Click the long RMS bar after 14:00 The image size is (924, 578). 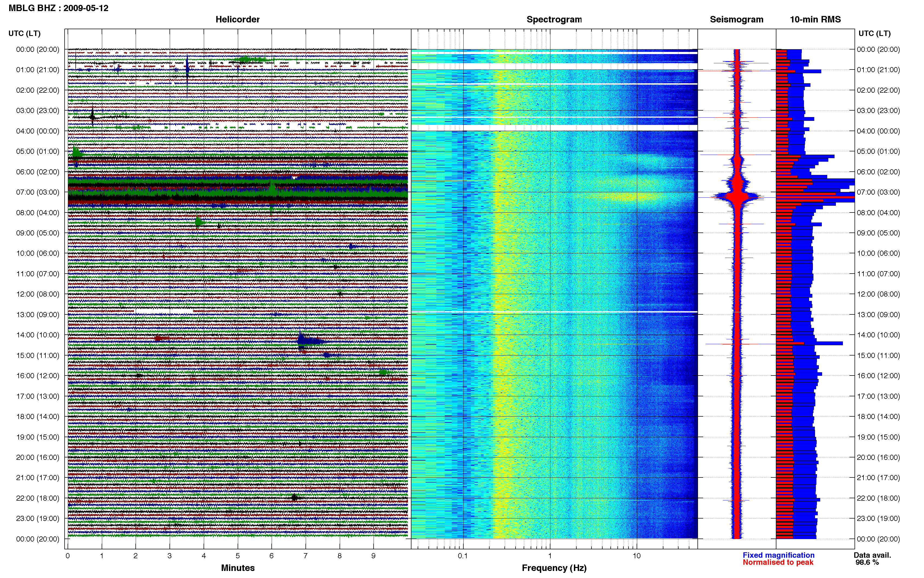[x=809, y=343]
